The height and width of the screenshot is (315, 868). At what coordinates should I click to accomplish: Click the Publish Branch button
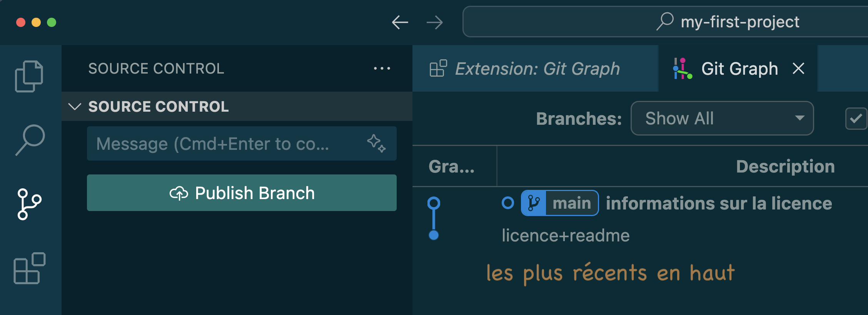pyautogui.click(x=242, y=193)
